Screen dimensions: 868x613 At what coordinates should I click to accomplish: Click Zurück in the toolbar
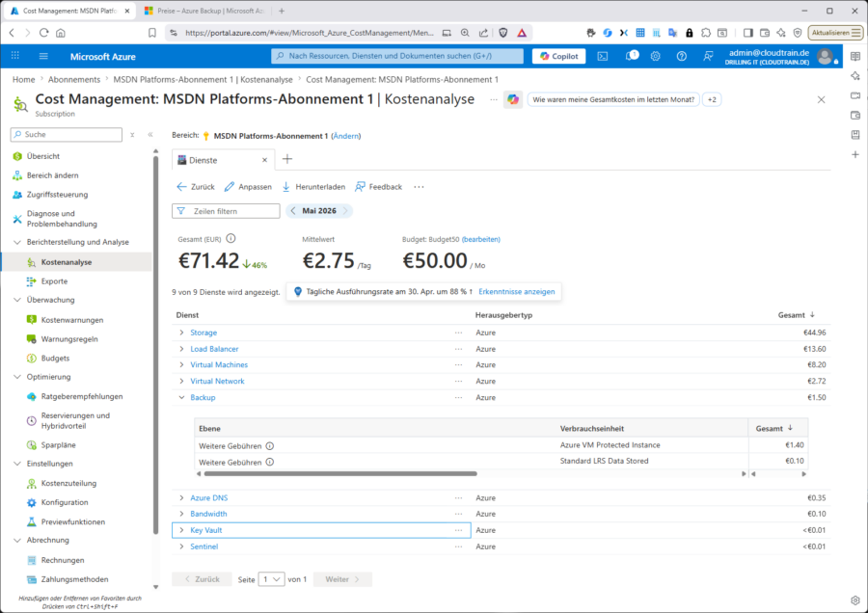click(x=196, y=187)
